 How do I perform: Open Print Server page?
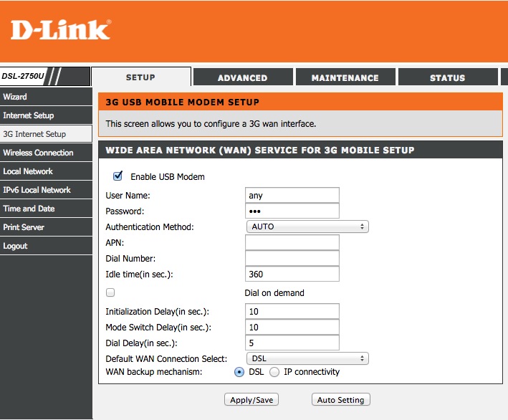tap(46, 227)
